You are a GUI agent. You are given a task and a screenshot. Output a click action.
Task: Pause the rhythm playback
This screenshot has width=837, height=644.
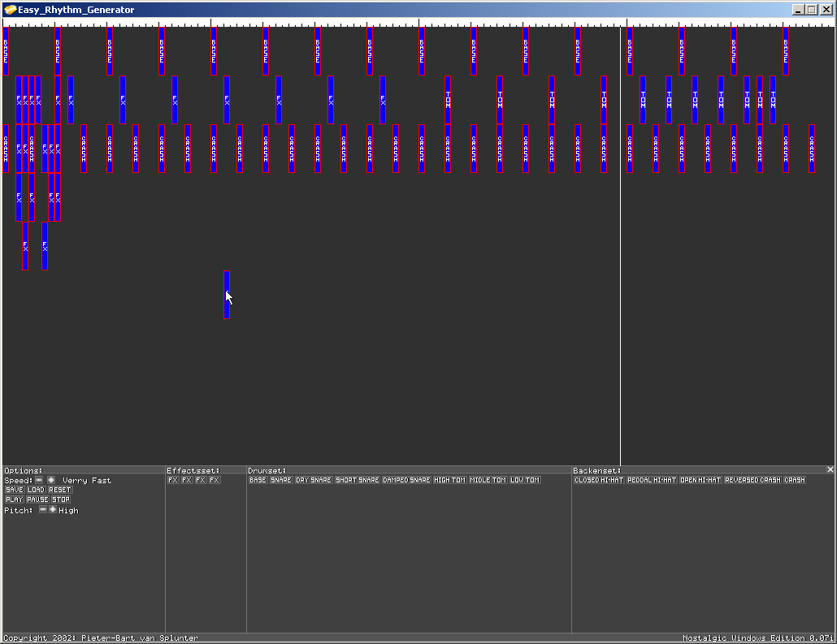coord(37,499)
